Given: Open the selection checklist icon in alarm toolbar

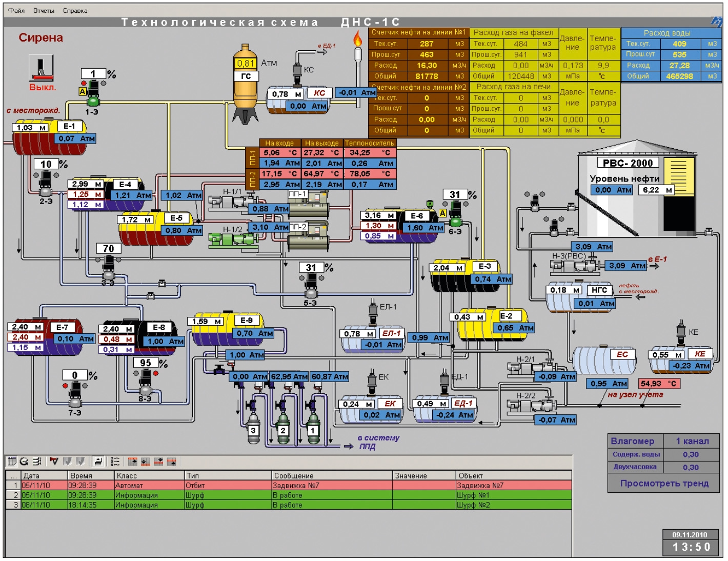Looking at the screenshot, I should tap(115, 462).
